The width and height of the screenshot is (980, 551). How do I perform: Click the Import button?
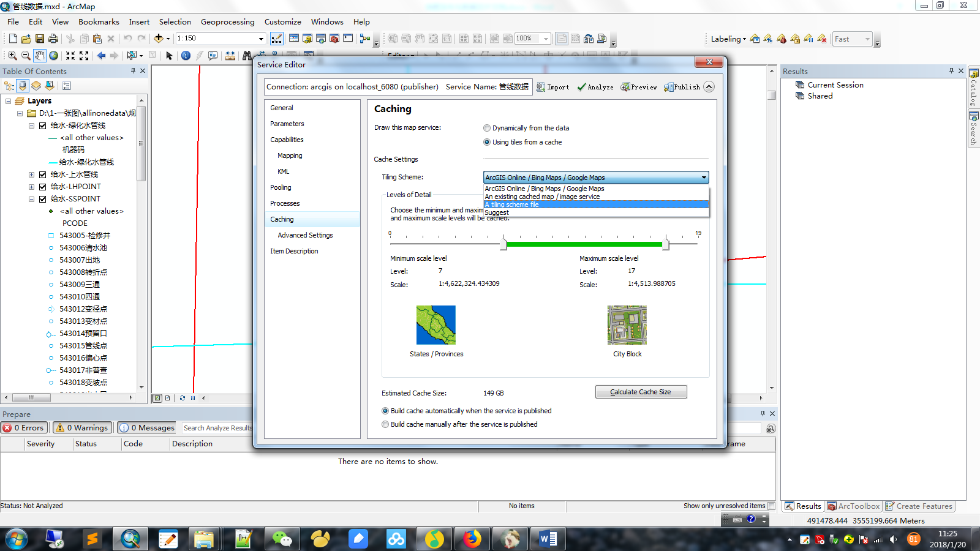[x=552, y=87]
